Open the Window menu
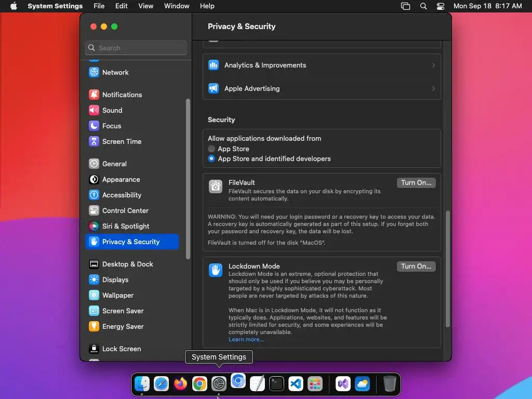532x399 pixels. click(177, 6)
